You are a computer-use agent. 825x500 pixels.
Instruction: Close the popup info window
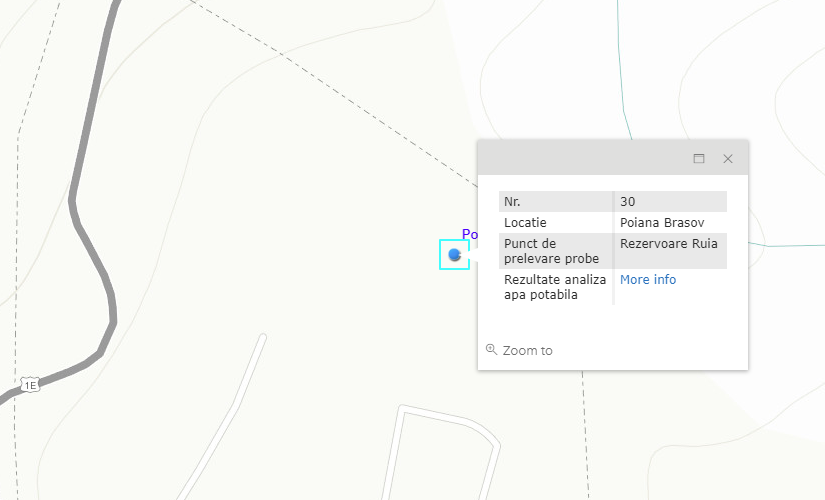(728, 158)
